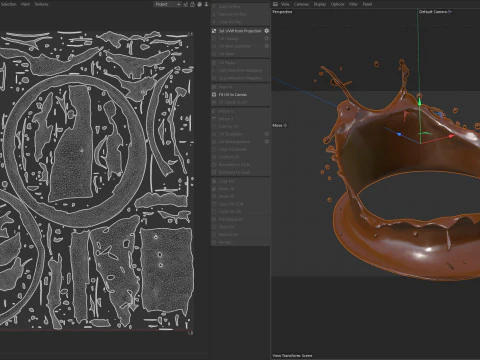Click the Mirror U command icon

tap(214, 111)
